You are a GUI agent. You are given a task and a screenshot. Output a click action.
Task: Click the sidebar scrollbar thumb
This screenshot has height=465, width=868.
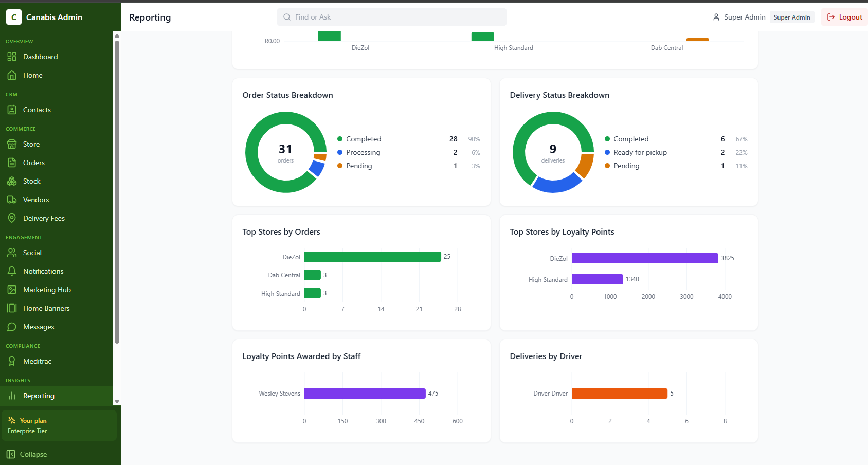pos(117,192)
